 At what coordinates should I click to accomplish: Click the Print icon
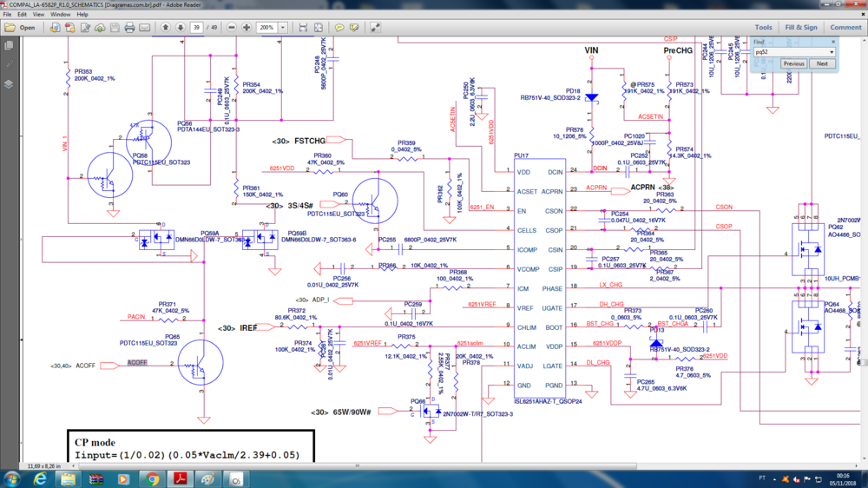129,27
